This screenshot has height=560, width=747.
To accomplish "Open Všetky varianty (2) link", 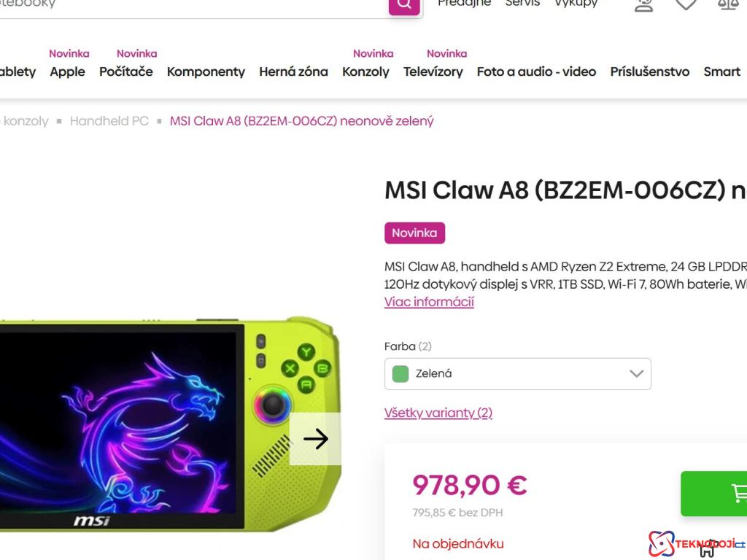I will coord(438,413).
